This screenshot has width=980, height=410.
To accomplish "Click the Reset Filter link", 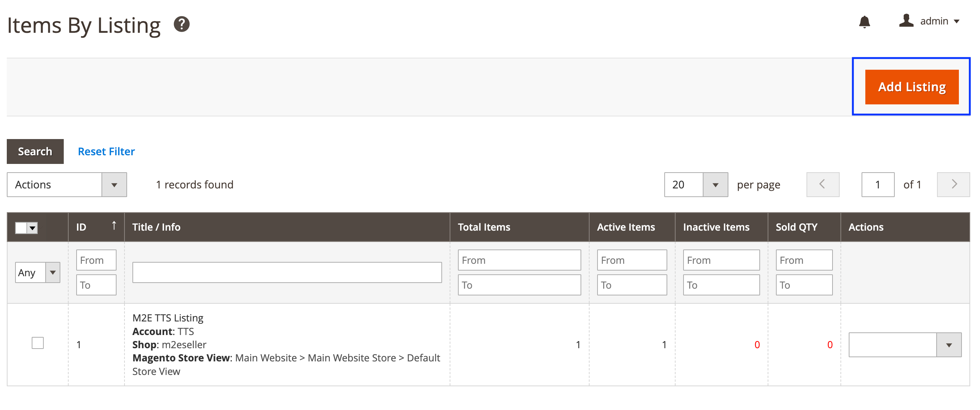I will pyautogui.click(x=106, y=151).
